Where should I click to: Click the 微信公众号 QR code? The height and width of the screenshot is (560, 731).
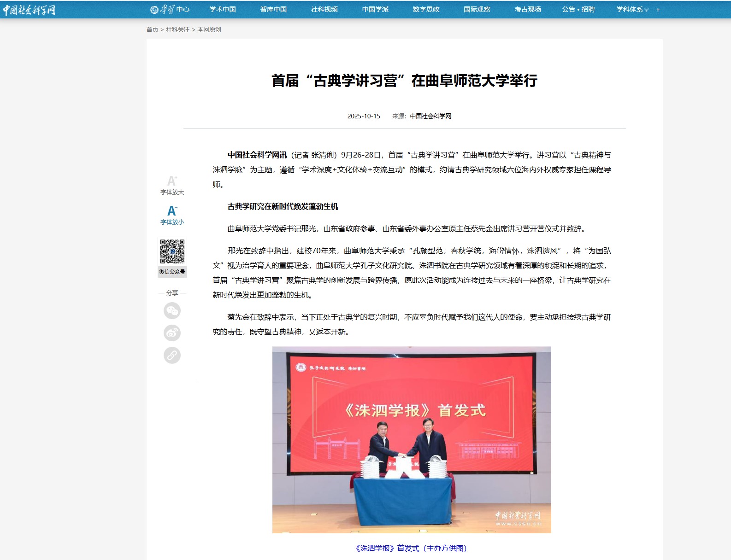(172, 252)
